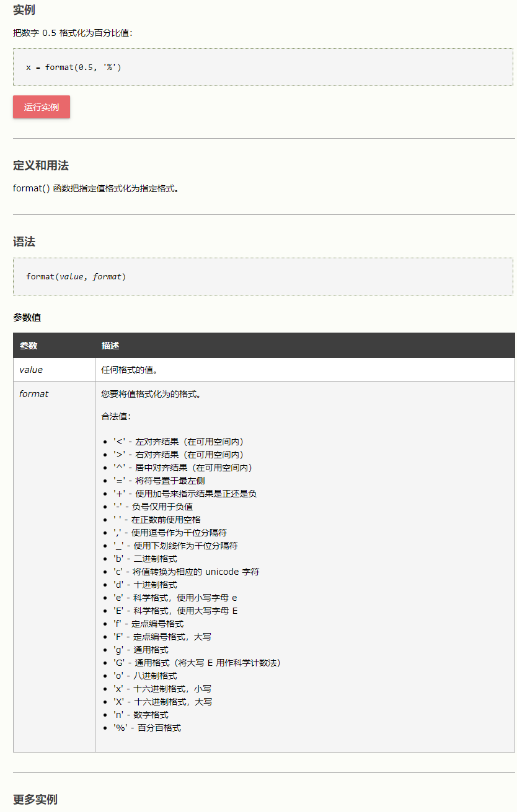Click the '+' 使用加号 list item
517x812 pixels.
coord(185,494)
